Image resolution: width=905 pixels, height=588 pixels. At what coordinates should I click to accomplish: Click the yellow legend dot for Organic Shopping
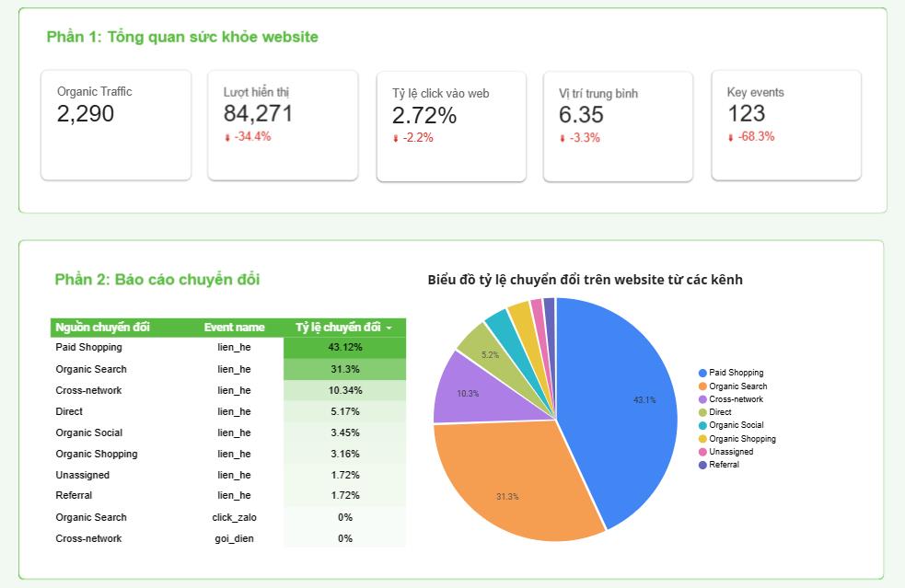(x=702, y=438)
